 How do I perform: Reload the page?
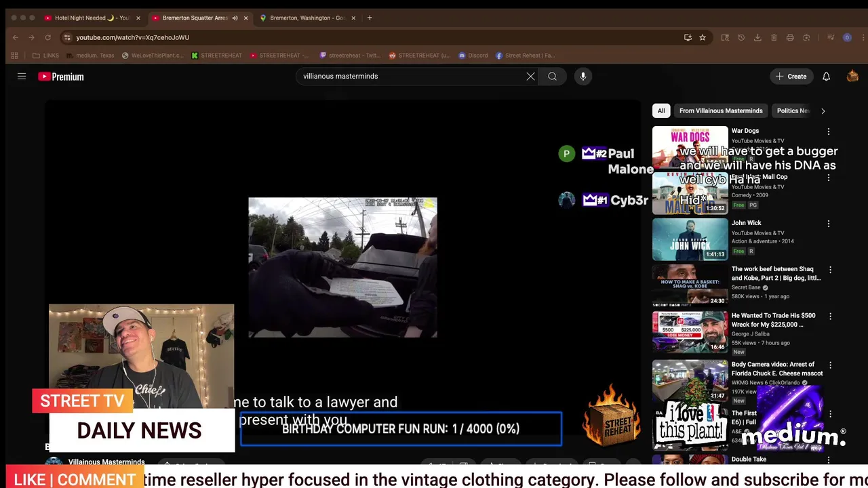pos(47,37)
